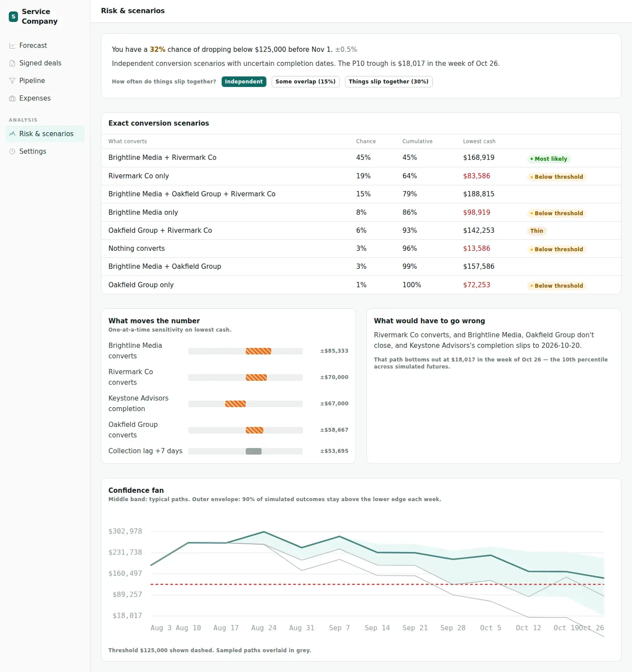Click the Risk & scenarios icon
This screenshot has height=672, width=632.
point(12,134)
